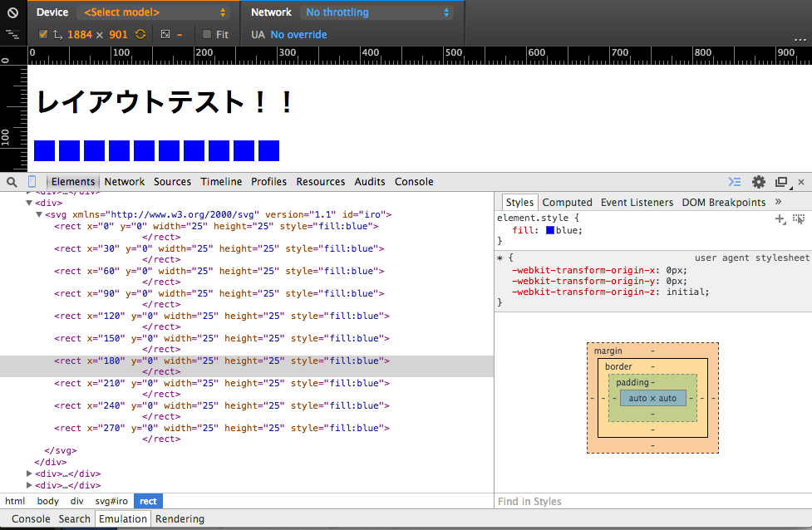Click the レイアウトテスト heading
Image resolution: width=812 pixels, height=530 pixels.
tap(165, 102)
